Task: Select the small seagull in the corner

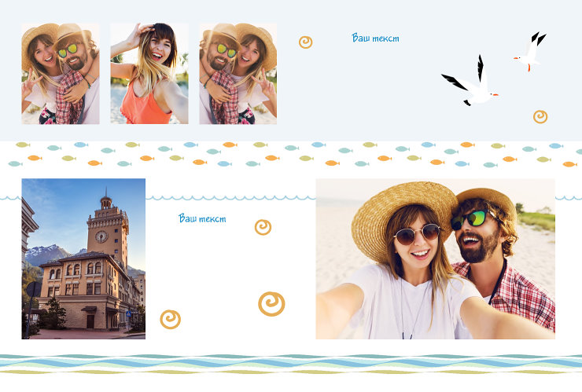Action: pos(532,51)
